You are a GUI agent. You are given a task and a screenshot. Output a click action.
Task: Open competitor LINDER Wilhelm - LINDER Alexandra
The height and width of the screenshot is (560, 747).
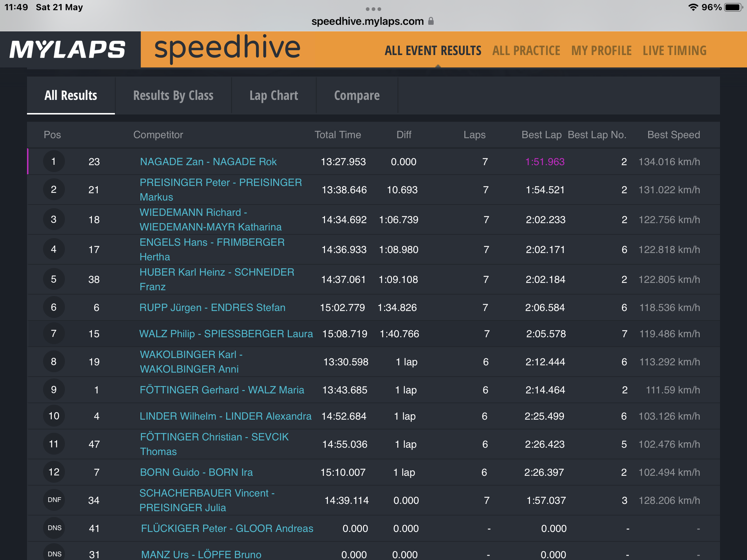[x=225, y=416]
